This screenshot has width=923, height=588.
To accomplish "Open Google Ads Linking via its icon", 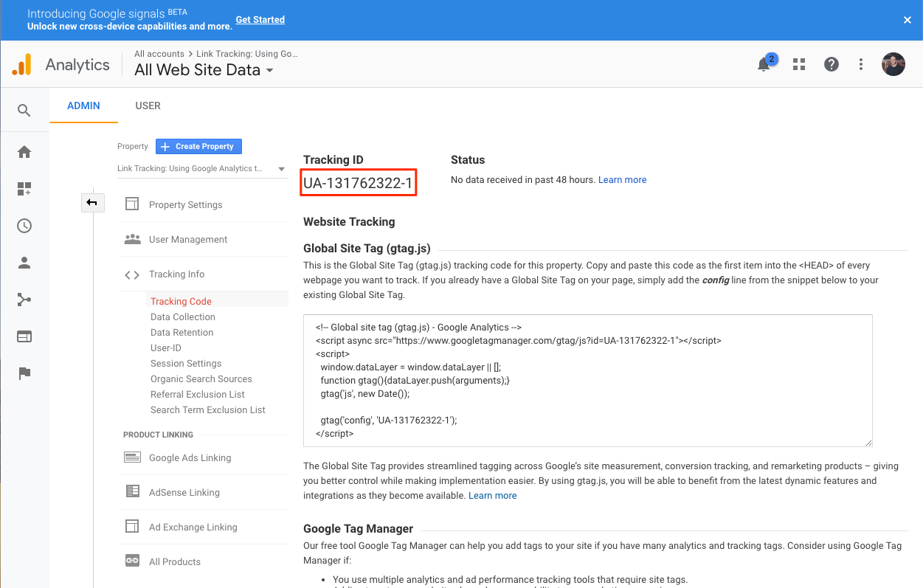I will 132,457.
